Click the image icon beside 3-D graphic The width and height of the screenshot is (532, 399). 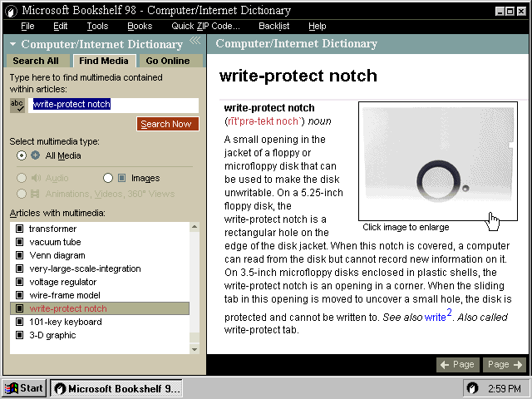click(x=20, y=335)
